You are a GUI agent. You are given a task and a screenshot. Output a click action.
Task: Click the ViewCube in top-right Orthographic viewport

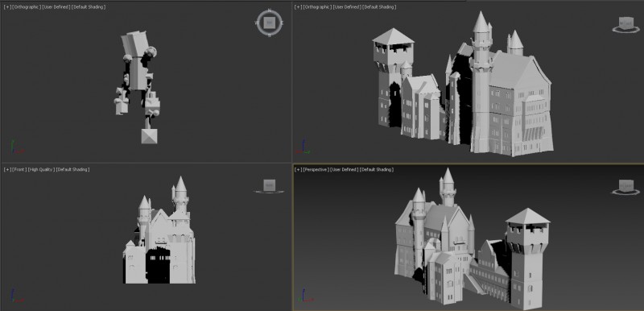(x=626, y=23)
